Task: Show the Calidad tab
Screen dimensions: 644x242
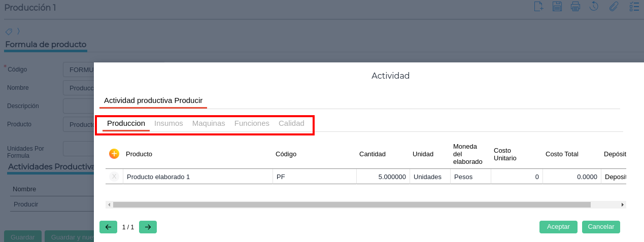Action: (291, 123)
